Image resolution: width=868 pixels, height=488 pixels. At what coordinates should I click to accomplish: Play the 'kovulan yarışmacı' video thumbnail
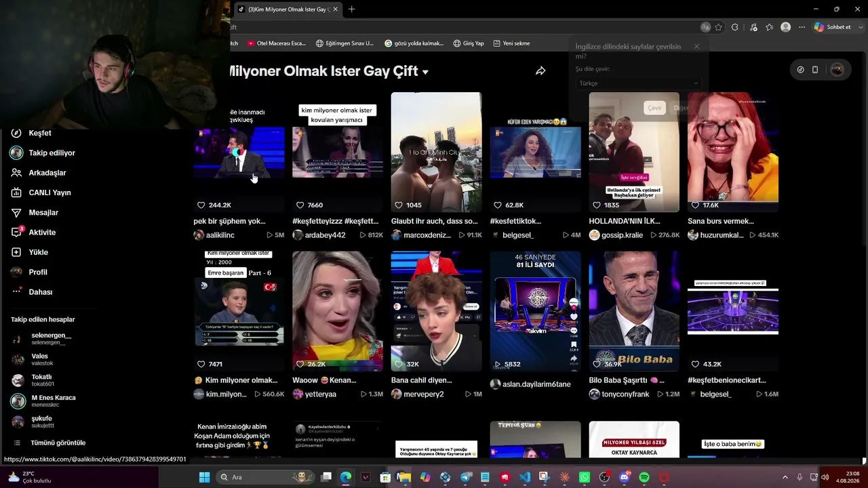[337, 152]
